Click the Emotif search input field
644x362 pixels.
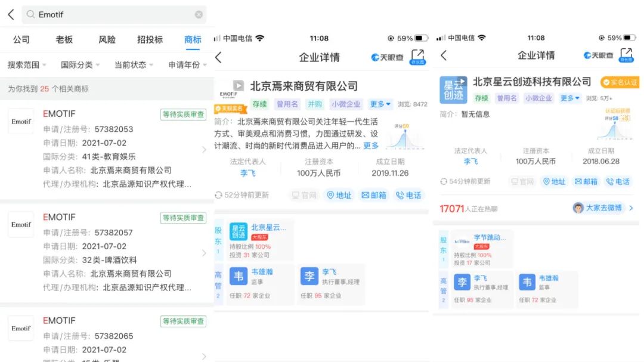coord(113,14)
